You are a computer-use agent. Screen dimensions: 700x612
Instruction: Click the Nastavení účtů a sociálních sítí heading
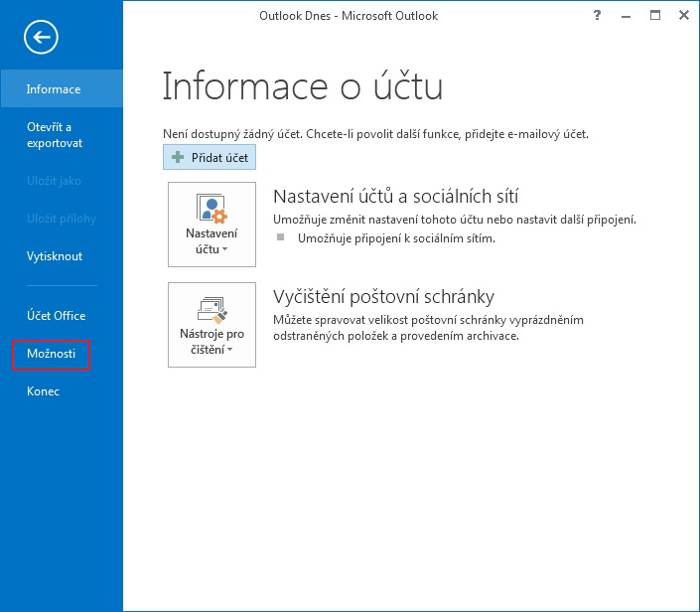coord(395,196)
